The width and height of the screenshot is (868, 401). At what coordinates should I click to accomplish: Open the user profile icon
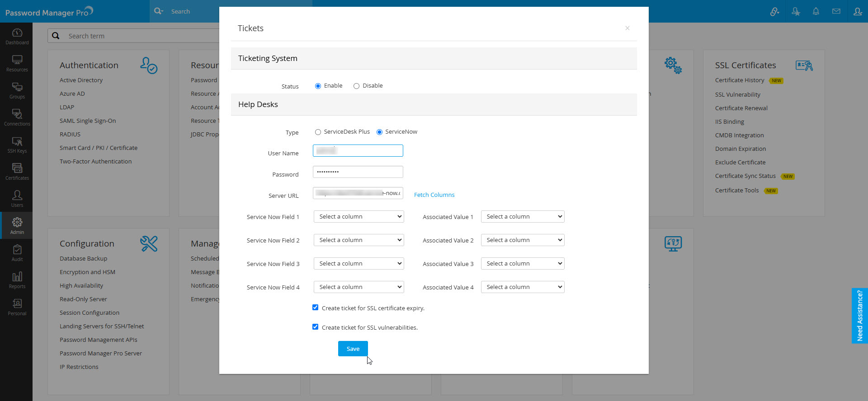pos(858,12)
